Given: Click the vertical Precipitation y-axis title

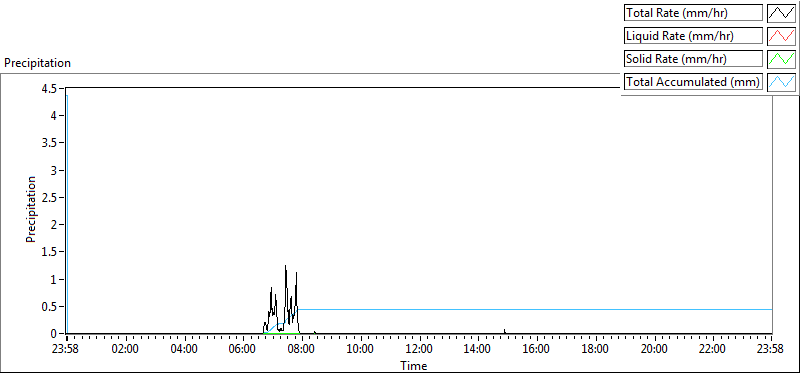Looking at the screenshot, I should click(31, 209).
